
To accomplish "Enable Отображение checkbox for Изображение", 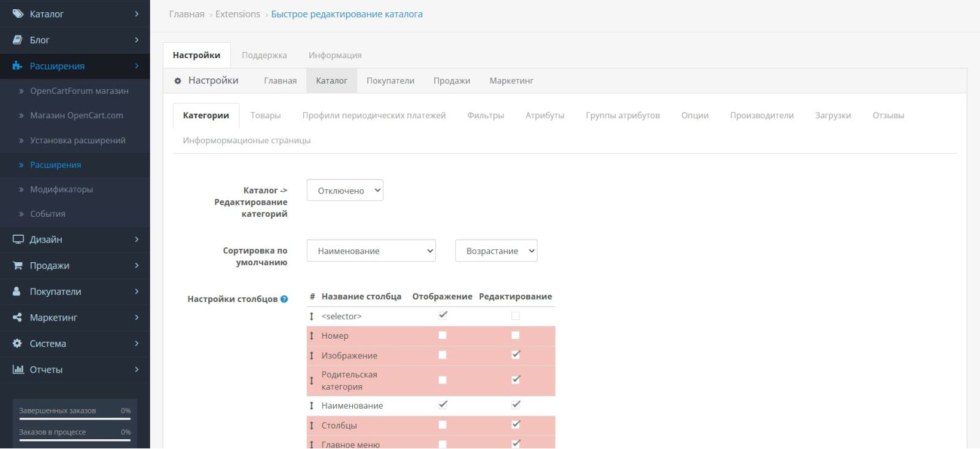I will point(443,355).
